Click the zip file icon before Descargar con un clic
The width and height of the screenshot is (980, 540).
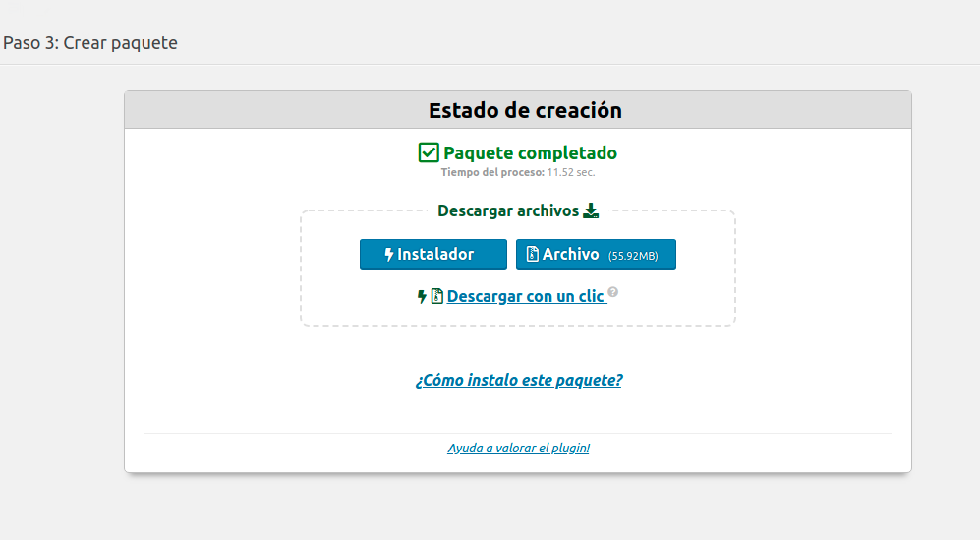pos(436,296)
